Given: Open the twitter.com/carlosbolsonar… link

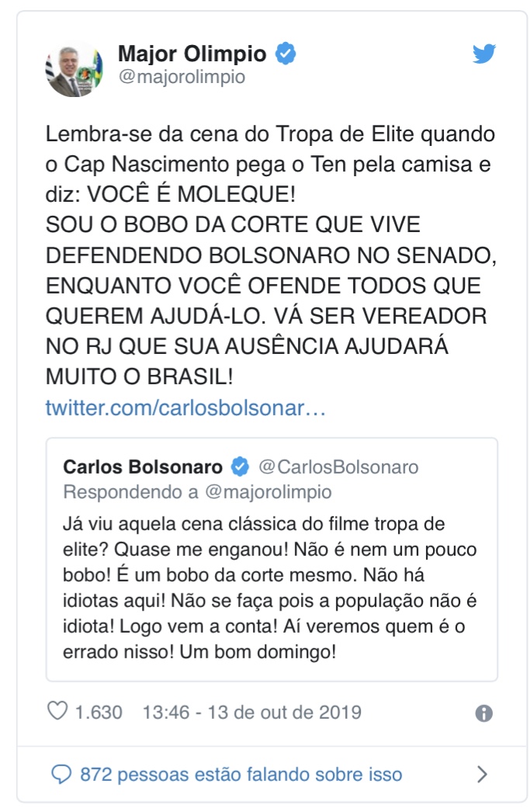Looking at the screenshot, I should click(x=185, y=408).
